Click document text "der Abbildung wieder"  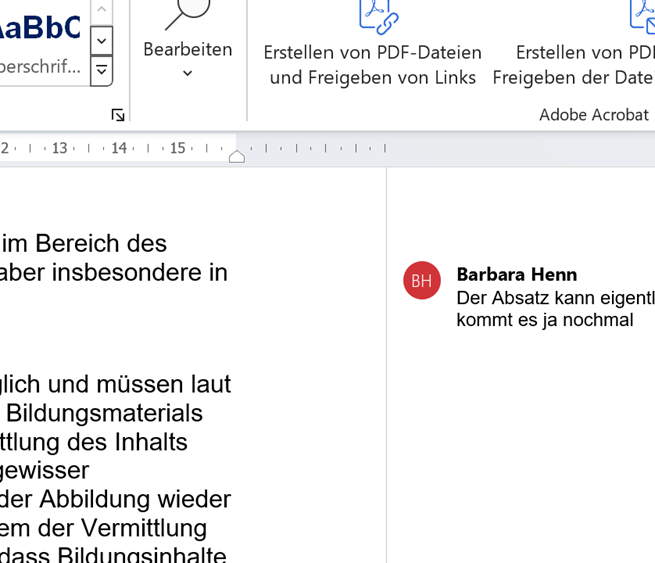115,499
